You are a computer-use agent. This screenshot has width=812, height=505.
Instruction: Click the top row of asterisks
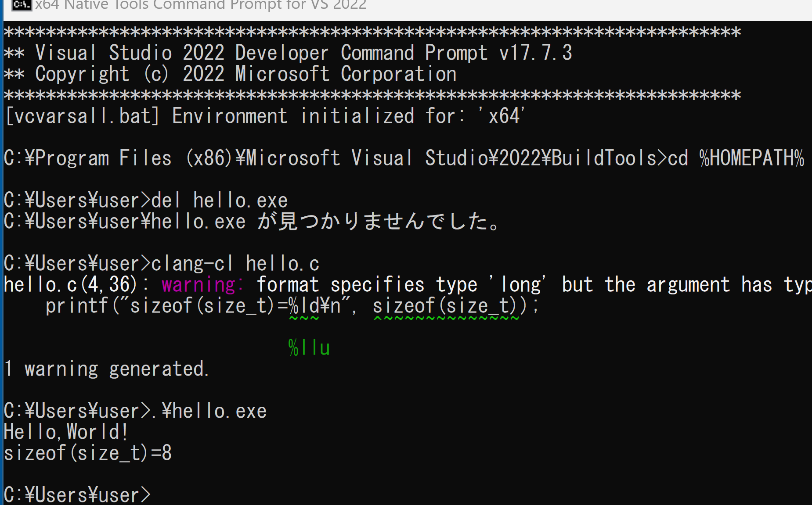click(372, 32)
